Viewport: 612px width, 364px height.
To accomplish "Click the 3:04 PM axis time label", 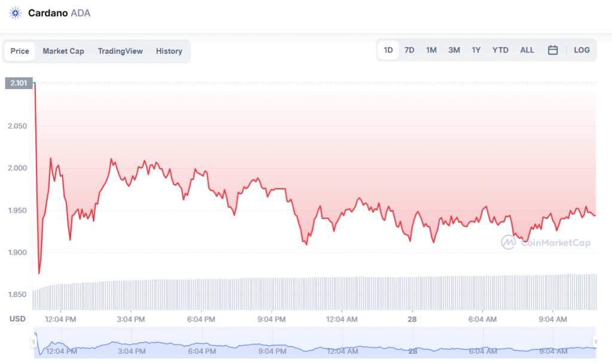I will (x=131, y=319).
